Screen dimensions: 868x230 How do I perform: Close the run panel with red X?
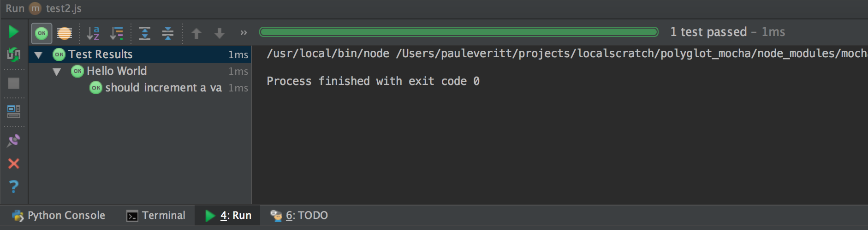pyautogui.click(x=14, y=163)
